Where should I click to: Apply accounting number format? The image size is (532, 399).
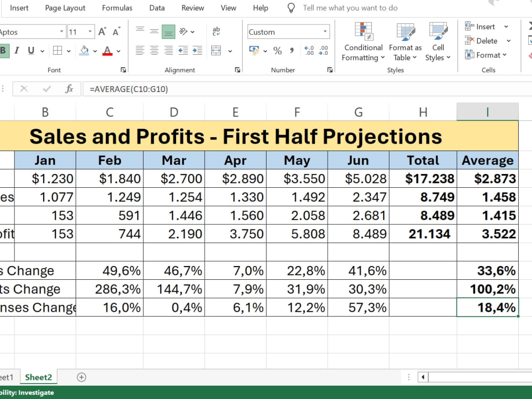[x=254, y=51]
